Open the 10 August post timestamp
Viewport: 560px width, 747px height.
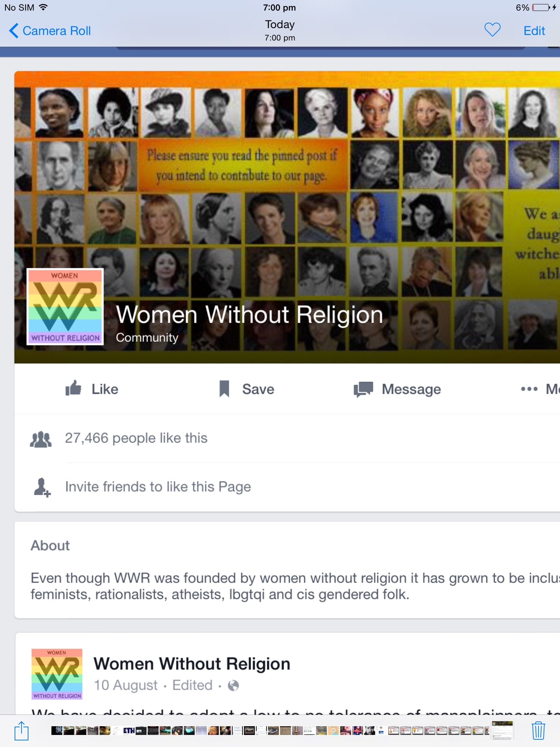click(x=126, y=685)
